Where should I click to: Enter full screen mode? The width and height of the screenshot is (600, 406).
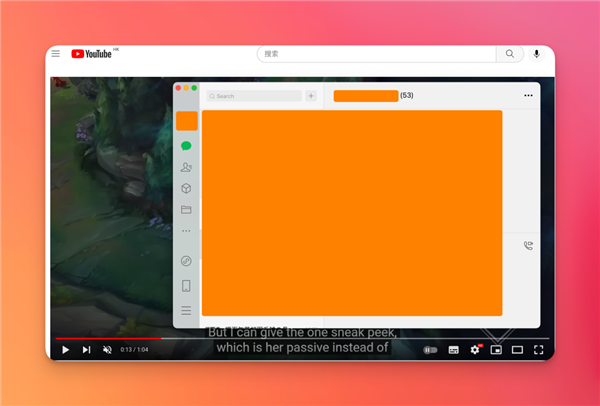click(538, 350)
